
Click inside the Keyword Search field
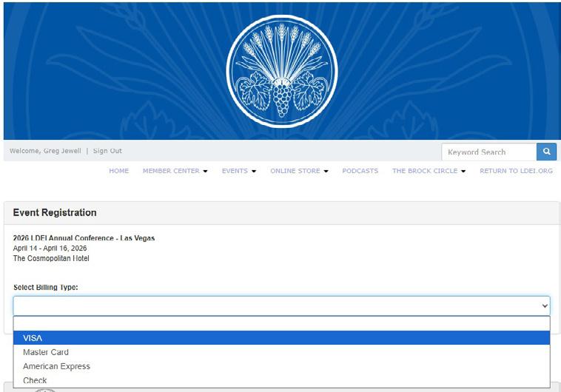pyautogui.click(x=488, y=152)
